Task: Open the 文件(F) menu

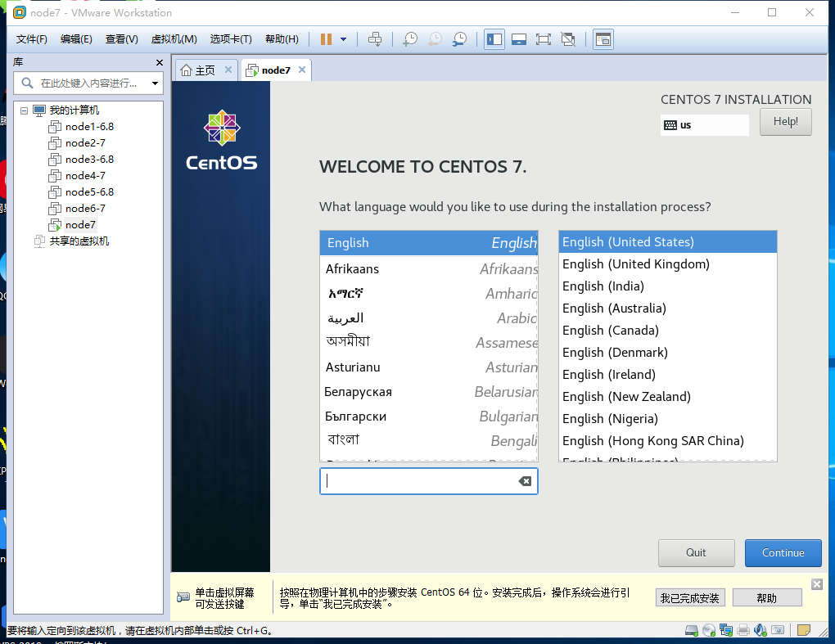Action: 31,39
